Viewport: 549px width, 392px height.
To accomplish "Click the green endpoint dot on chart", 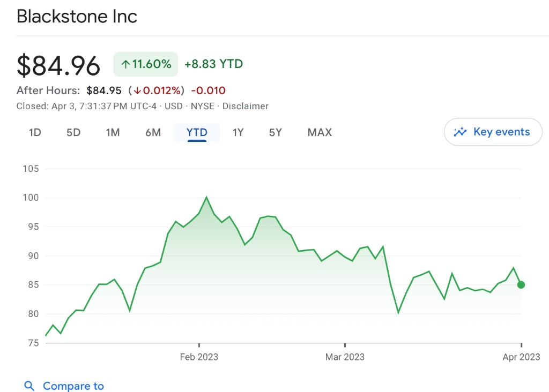I will pyautogui.click(x=521, y=285).
